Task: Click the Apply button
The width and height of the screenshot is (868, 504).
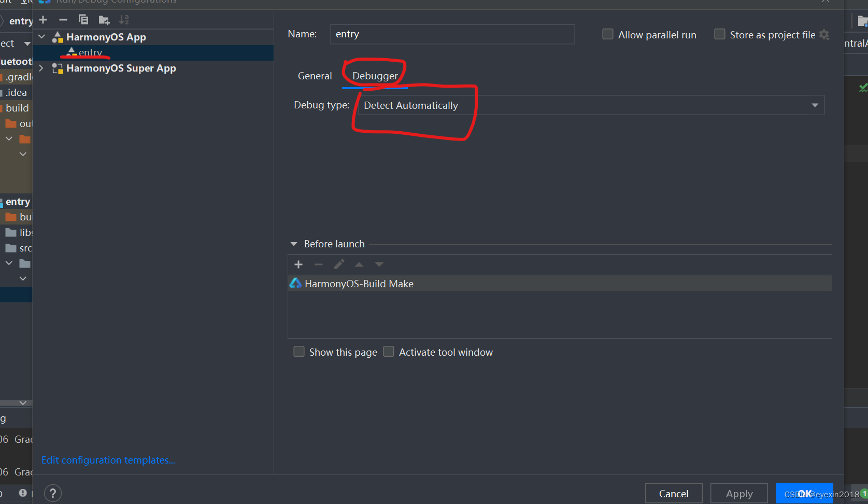Action: point(739,494)
